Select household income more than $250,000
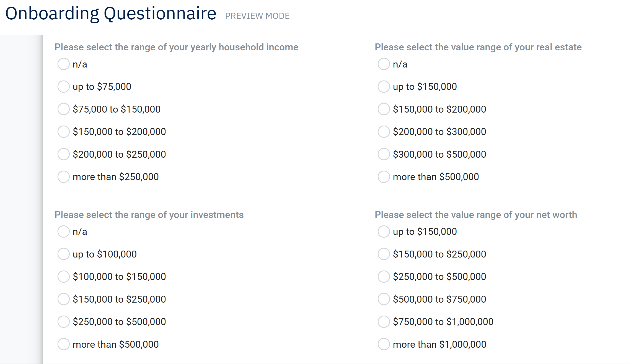 pyautogui.click(x=63, y=177)
